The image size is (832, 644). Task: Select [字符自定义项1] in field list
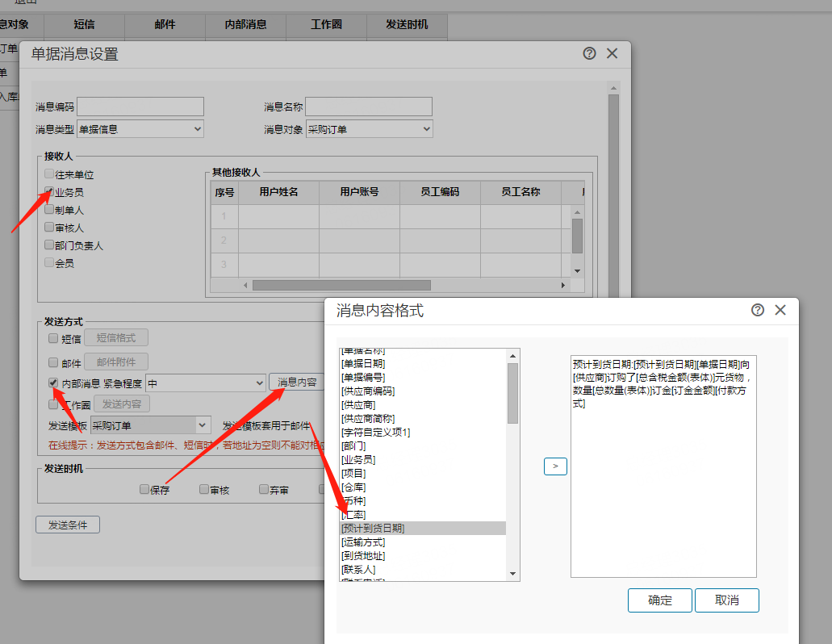(x=423, y=433)
